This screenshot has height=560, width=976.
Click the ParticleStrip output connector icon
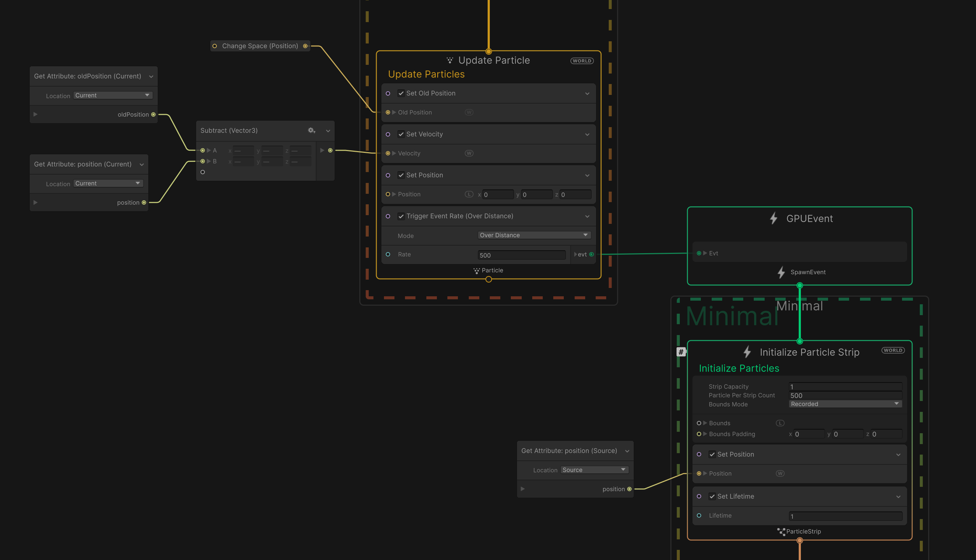pyautogui.click(x=781, y=531)
